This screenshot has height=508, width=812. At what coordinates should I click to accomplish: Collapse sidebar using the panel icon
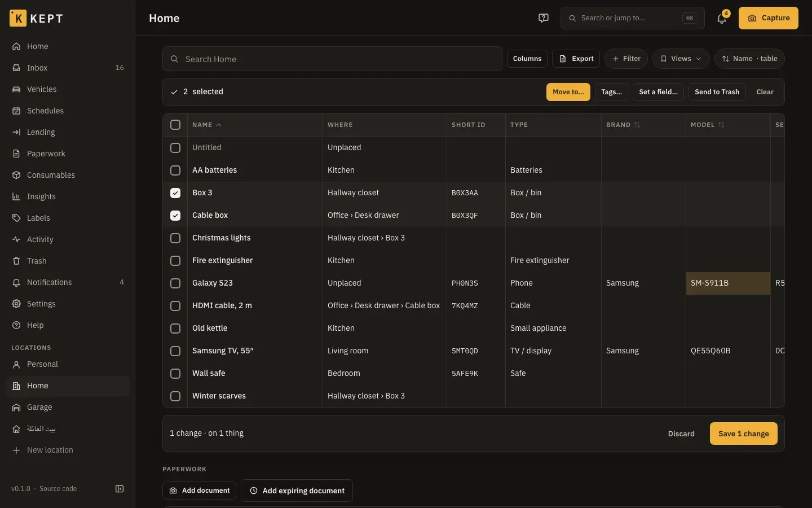[120, 489]
